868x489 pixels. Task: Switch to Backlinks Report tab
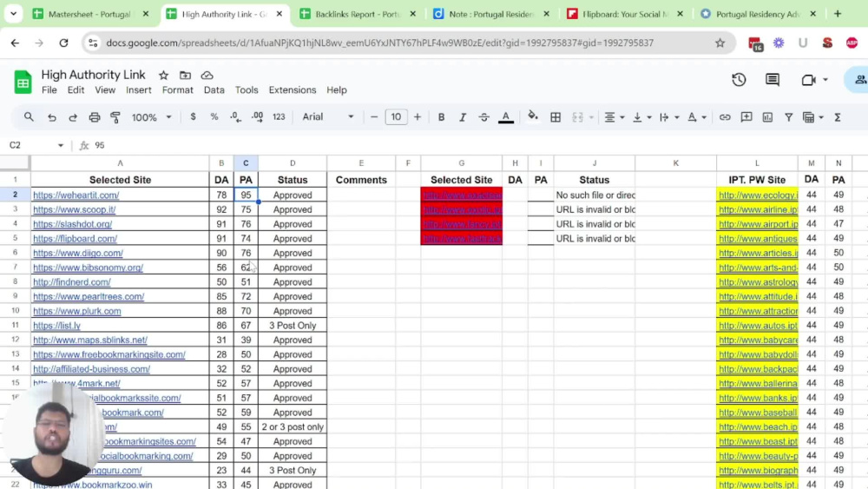pos(358,14)
